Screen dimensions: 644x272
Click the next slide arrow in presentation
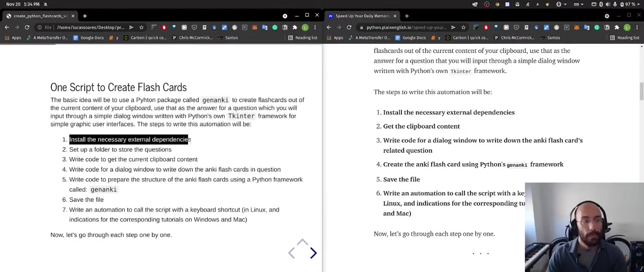pyautogui.click(x=313, y=253)
